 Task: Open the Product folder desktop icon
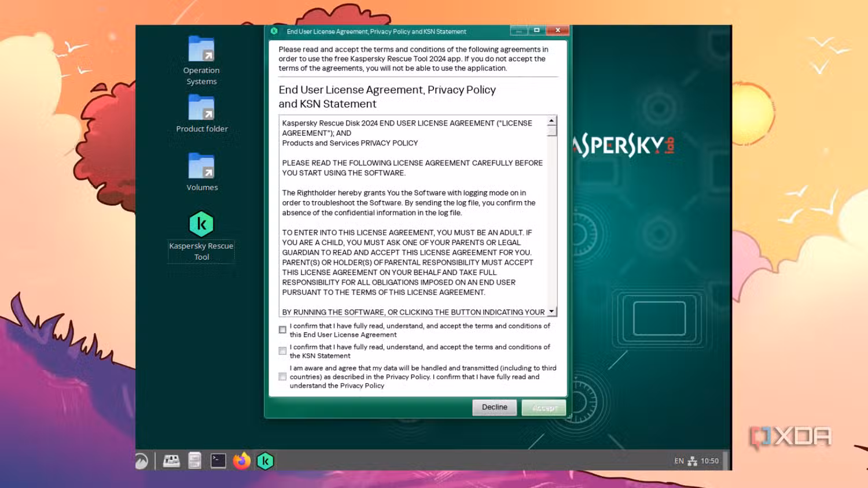(201, 113)
